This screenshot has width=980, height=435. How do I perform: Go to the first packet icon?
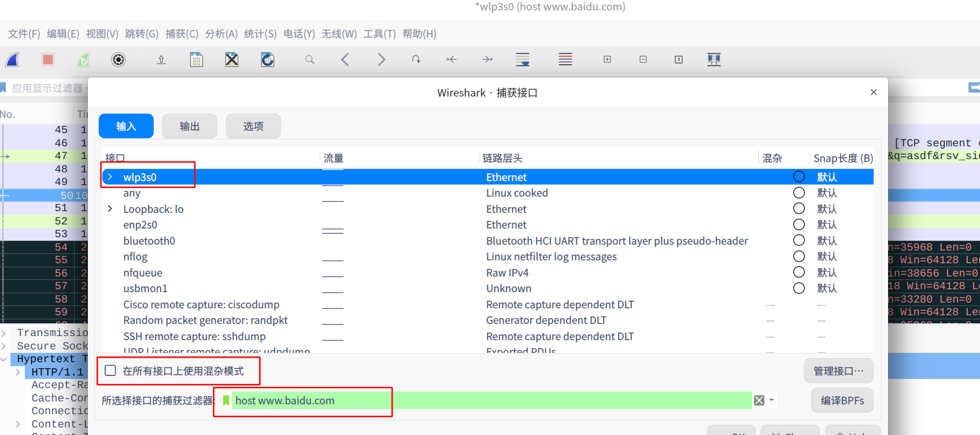[x=452, y=60]
